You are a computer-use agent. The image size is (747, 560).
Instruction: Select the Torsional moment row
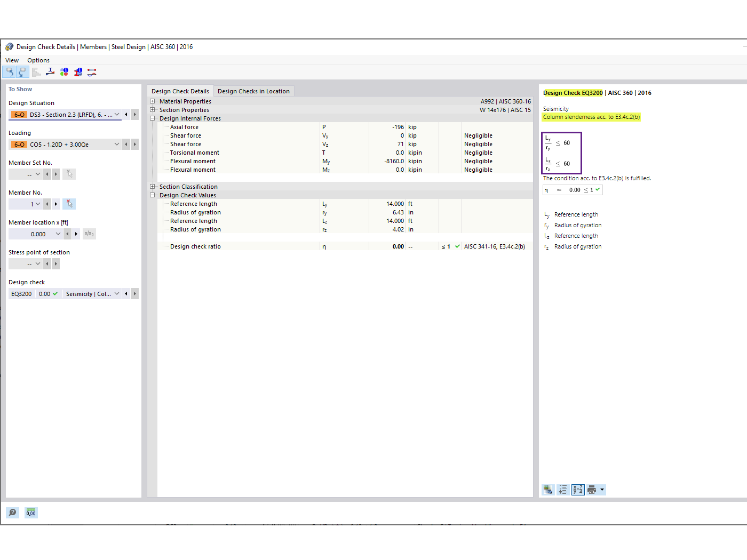345,153
